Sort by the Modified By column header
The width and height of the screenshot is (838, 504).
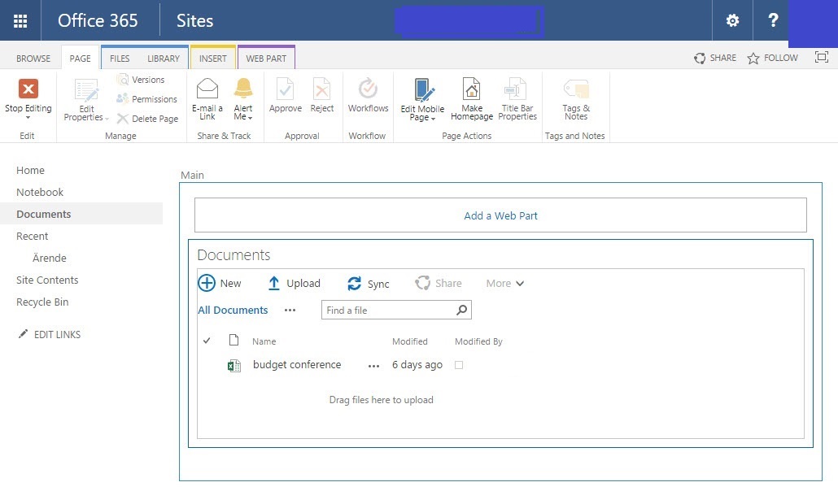coord(478,341)
